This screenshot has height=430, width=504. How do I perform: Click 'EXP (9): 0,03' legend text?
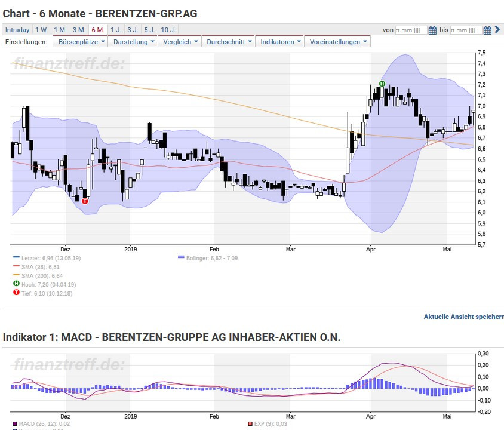(271, 424)
